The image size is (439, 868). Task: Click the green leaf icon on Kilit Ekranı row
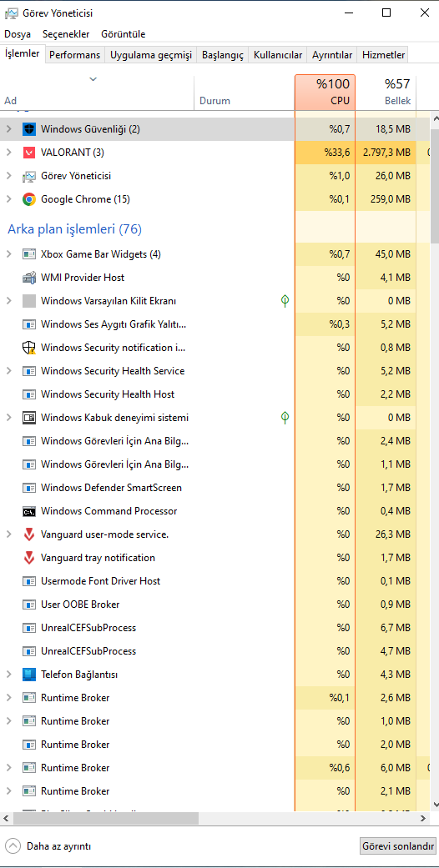tap(285, 300)
